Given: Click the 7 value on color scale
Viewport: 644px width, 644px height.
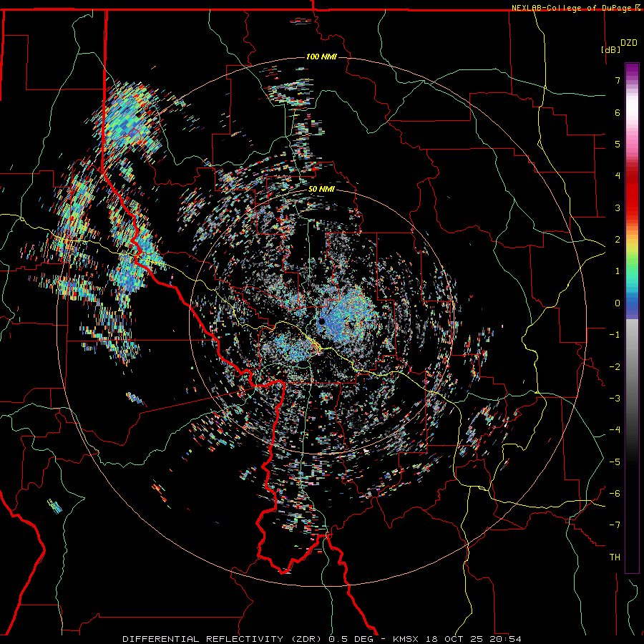Looking at the screenshot, I should (618, 80).
